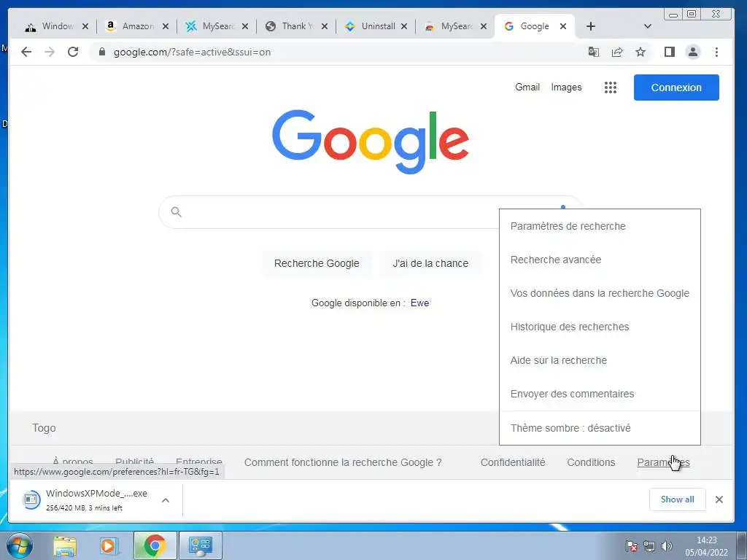Image resolution: width=747 pixels, height=560 pixels.
Task: Click the forward navigation arrow
Action: (x=50, y=52)
